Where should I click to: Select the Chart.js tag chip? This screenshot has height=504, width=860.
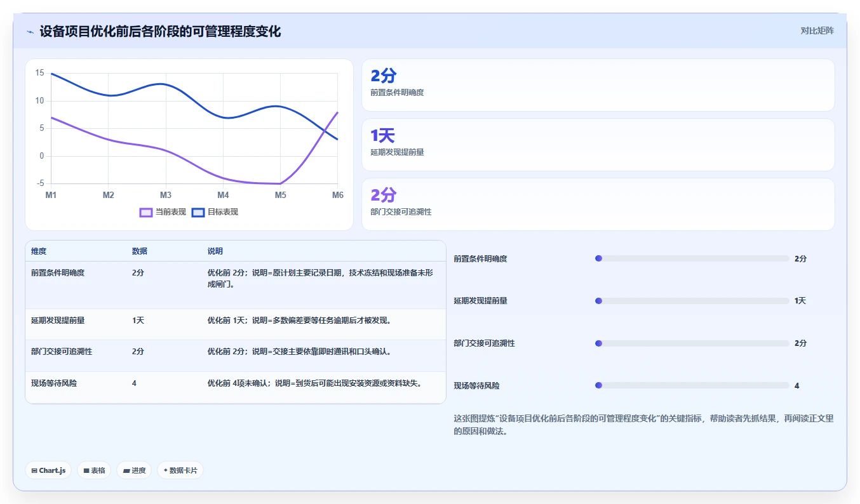(48, 470)
